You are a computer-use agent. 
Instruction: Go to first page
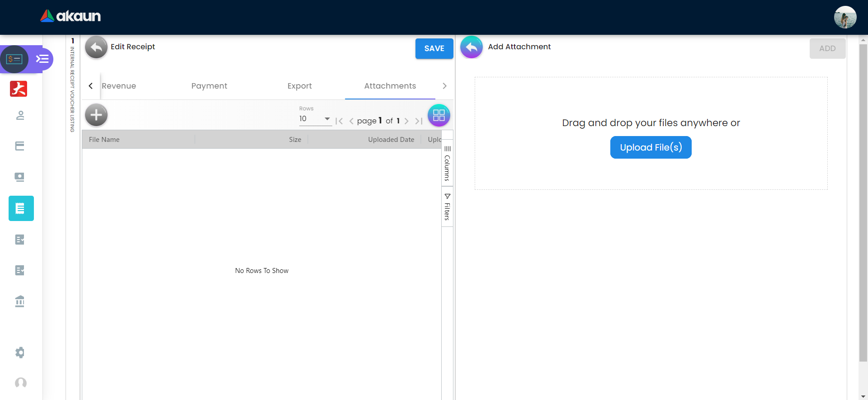[339, 121]
